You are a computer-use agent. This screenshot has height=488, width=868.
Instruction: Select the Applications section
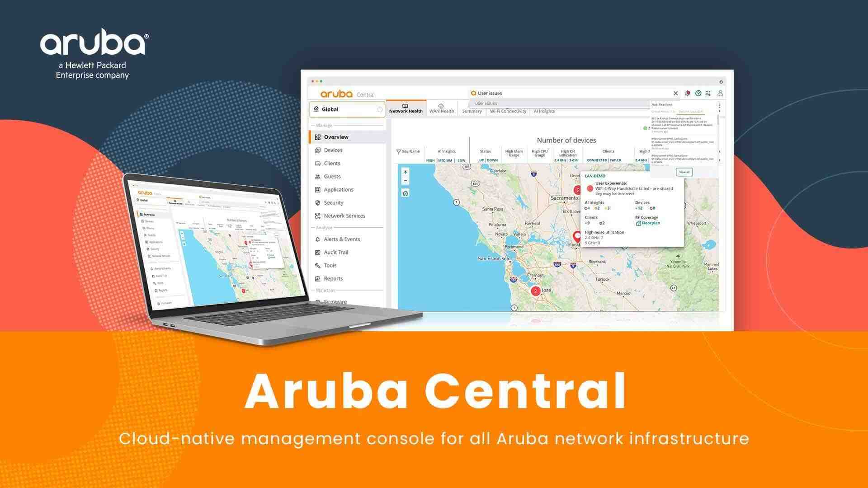tap(339, 189)
